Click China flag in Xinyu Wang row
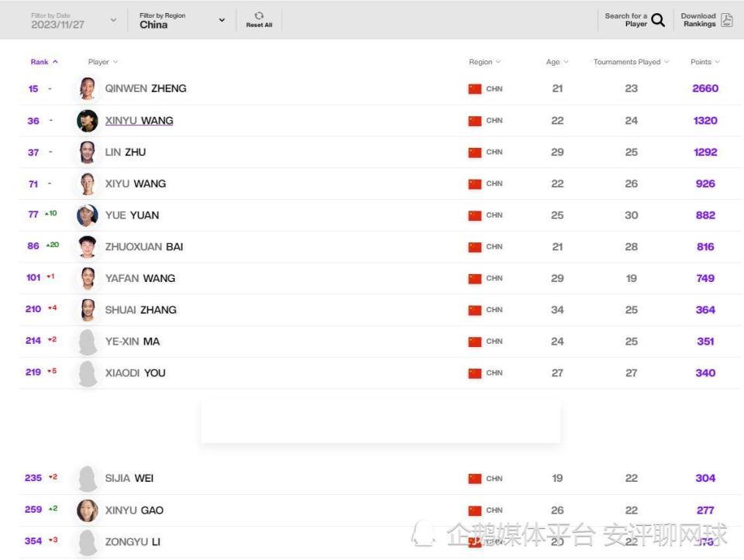 pos(475,121)
